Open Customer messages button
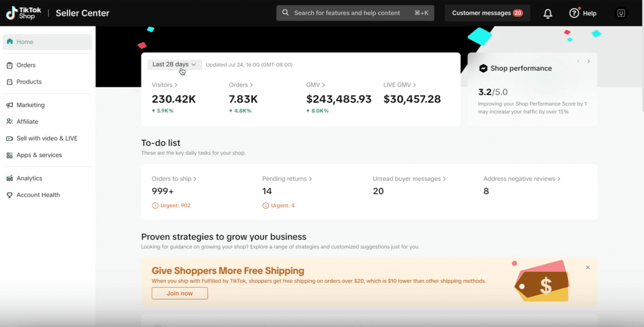Image resolution: width=644 pixels, height=327 pixels. 487,13
